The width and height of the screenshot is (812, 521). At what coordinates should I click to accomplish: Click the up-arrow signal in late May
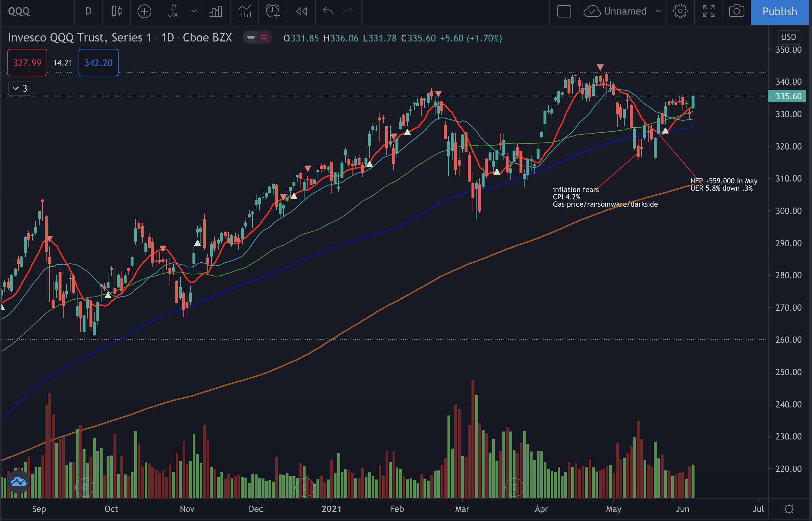click(x=665, y=131)
